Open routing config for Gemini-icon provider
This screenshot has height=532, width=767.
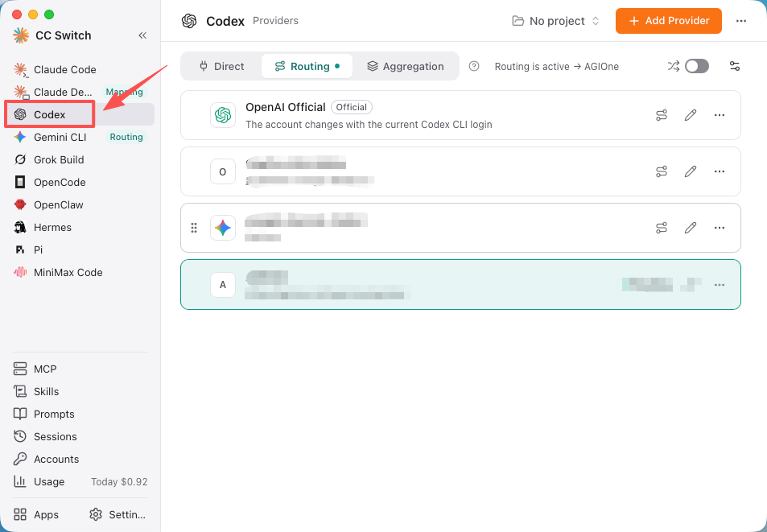[x=662, y=228]
